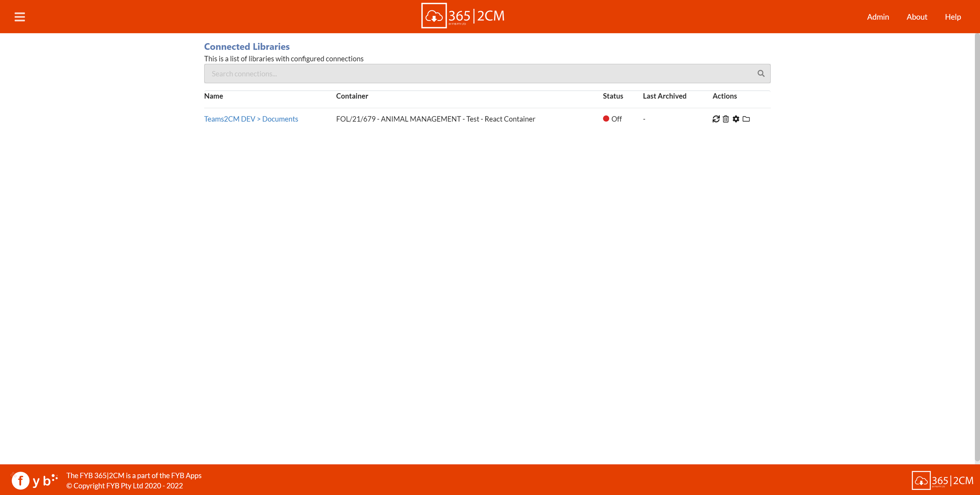Open Teams2CM DEV > Documents link
The width and height of the screenshot is (980, 495).
[x=251, y=119]
